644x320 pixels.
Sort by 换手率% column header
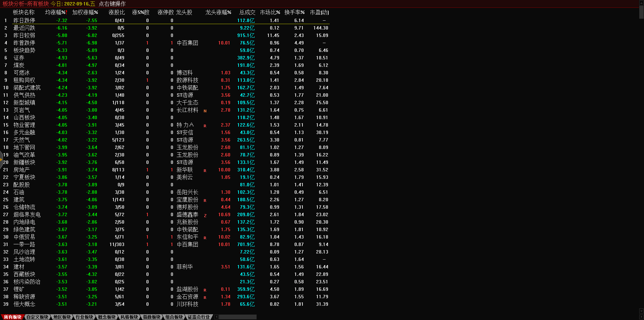(x=294, y=12)
